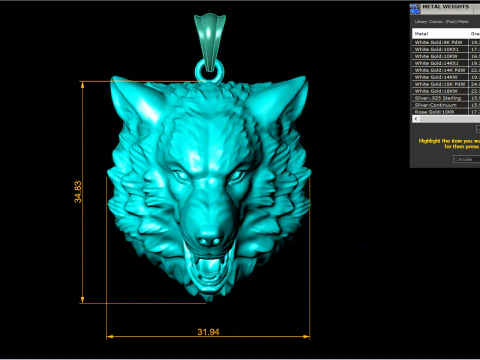Image resolution: width=480 pixels, height=360 pixels.
Task: Click the Calculate button
Action: pyautogui.click(x=466, y=159)
